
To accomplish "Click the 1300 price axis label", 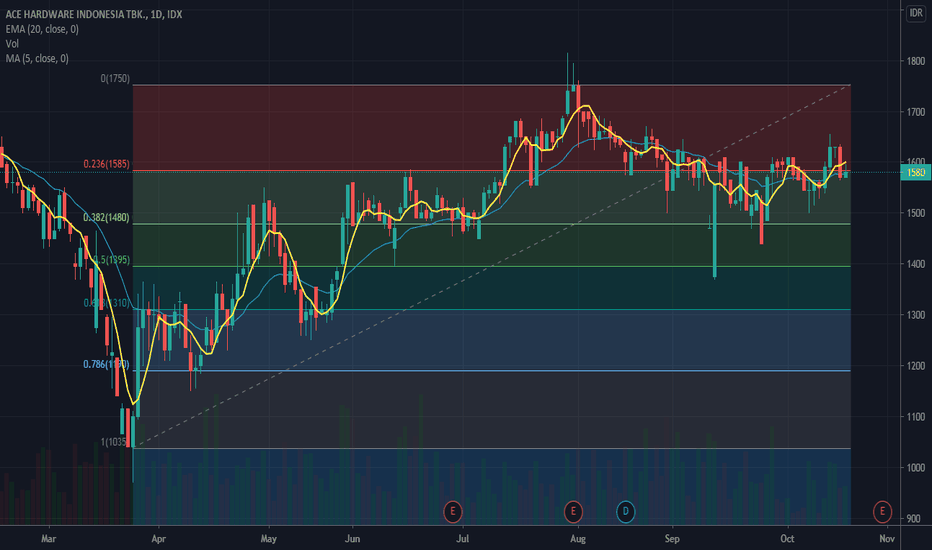I will [916, 315].
